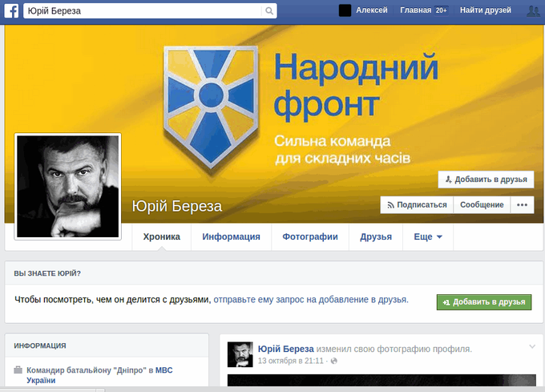
Task: Switch to the Фотографии tab
Action: pyautogui.click(x=310, y=237)
